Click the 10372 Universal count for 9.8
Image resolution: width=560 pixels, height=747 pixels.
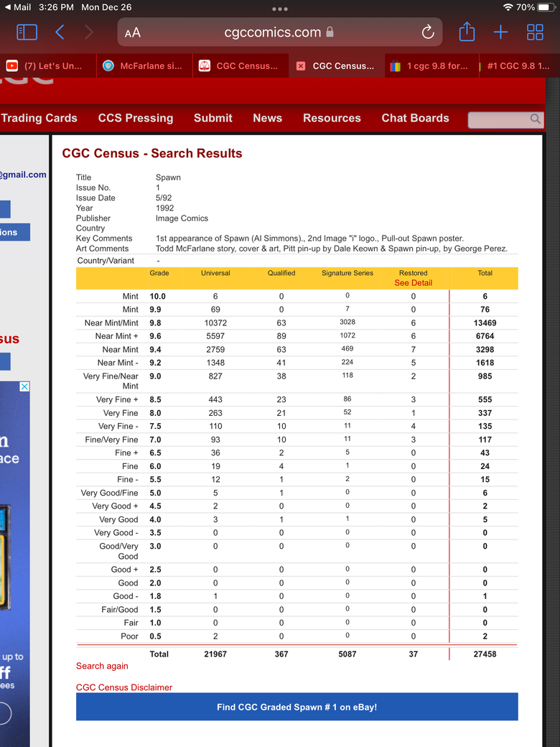pos(215,323)
